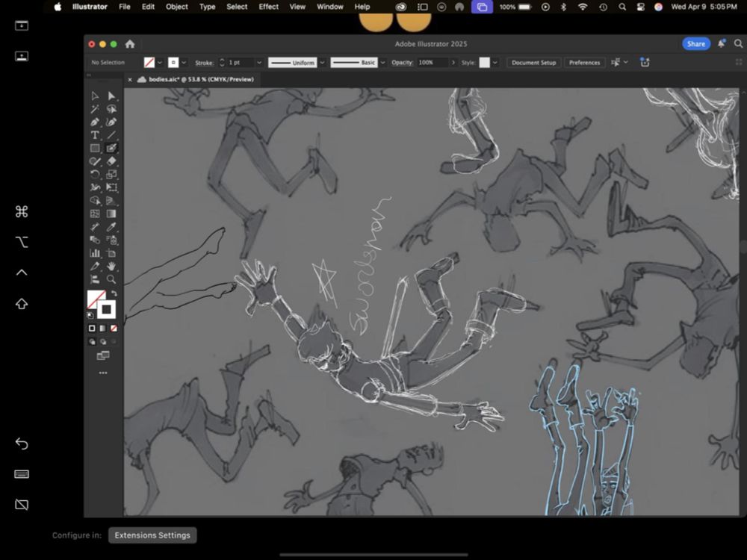The height and width of the screenshot is (560, 747).
Task: Activate the Zoom tool
Action: 111,279
